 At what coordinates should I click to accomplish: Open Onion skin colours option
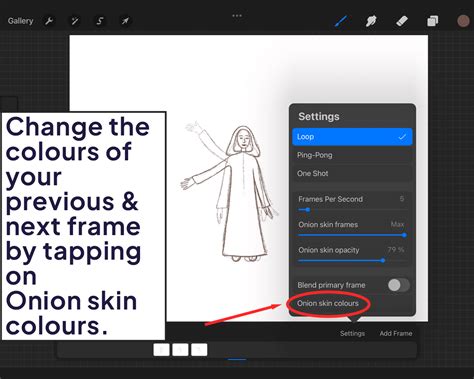[328, 303]
